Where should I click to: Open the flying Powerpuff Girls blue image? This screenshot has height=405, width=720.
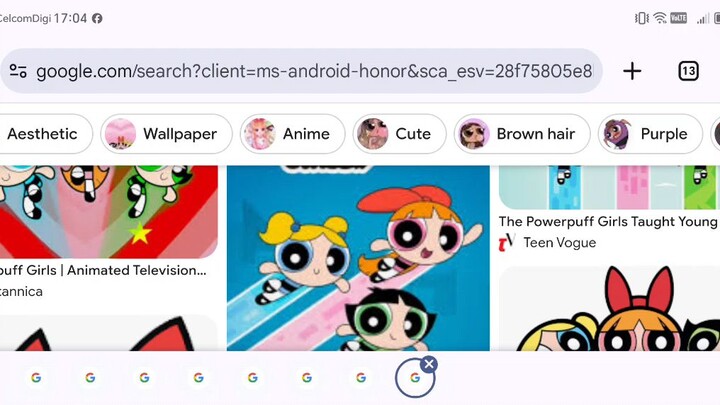click(x=358, y=258)
